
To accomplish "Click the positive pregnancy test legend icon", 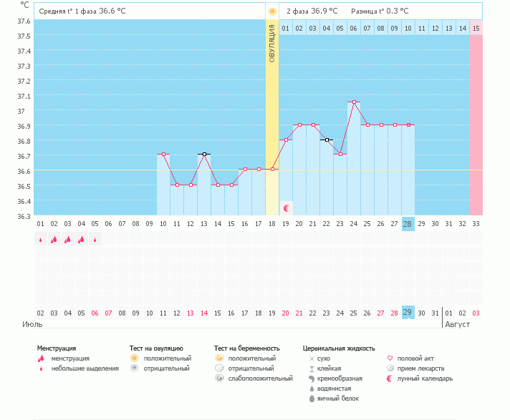I will click(219, 358).
